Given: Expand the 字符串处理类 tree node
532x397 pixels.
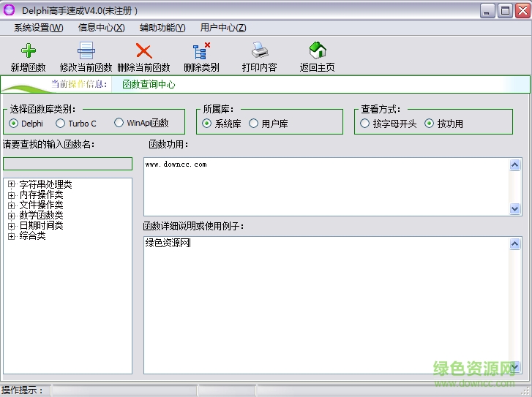Looking at the screenshot, I should pyautogui.click(x=12, y=184).
